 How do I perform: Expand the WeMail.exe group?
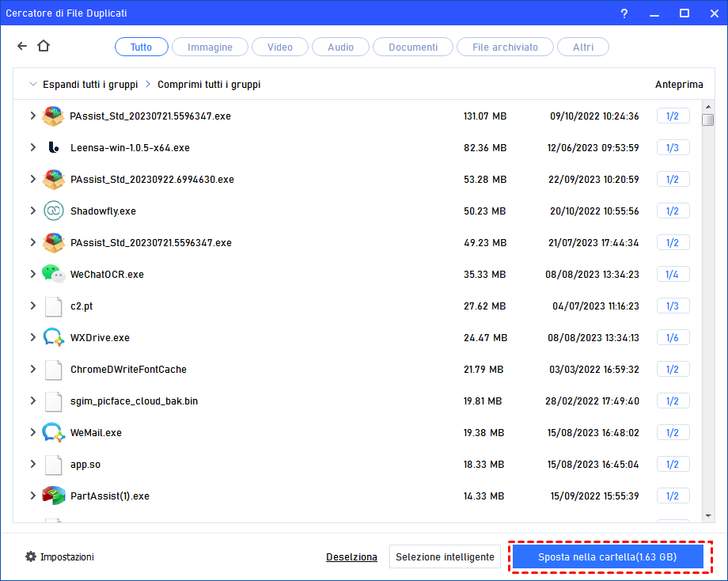pyautogui.click(x=32, y=432)
